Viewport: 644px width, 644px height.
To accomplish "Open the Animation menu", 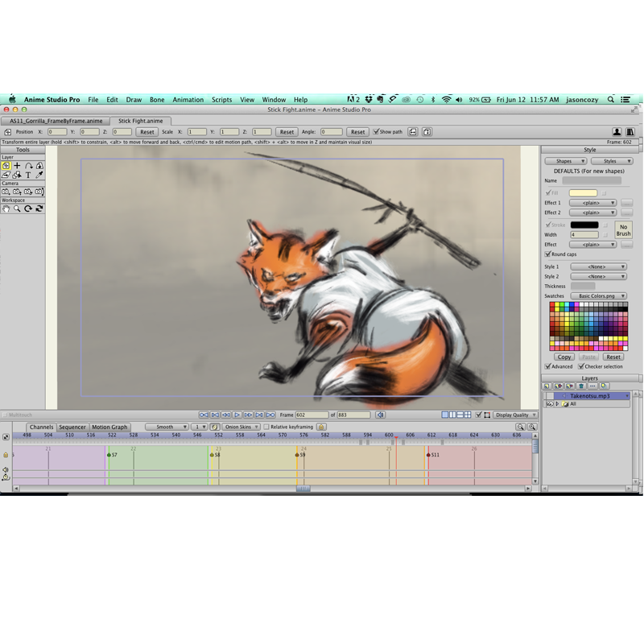I will pyautogui.click(x=188, y=100).
